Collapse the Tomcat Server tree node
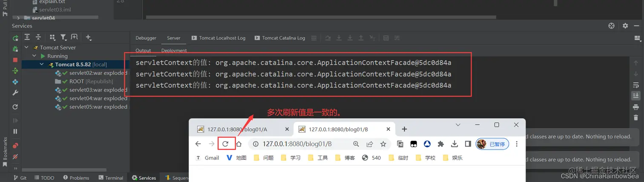 pos(26,48)
